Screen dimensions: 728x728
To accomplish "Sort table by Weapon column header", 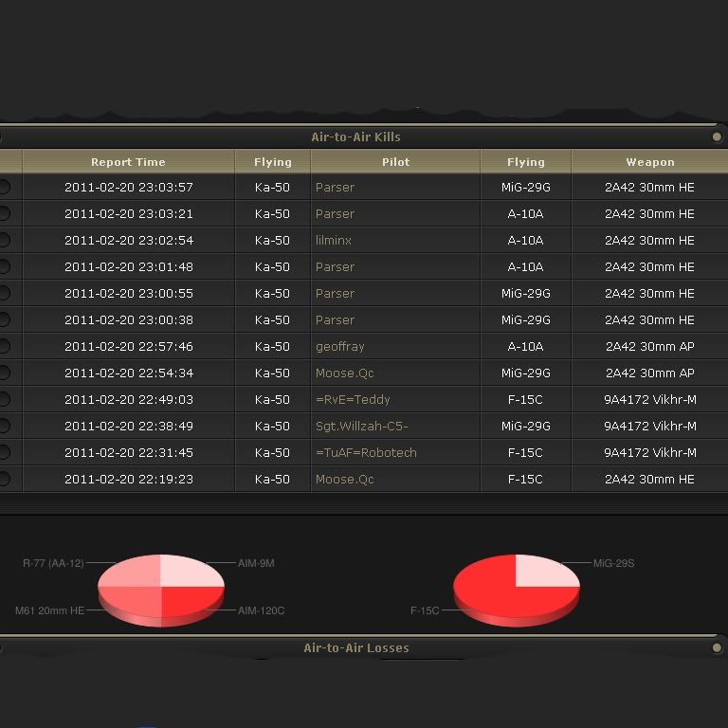I will [x=649, y=162].
